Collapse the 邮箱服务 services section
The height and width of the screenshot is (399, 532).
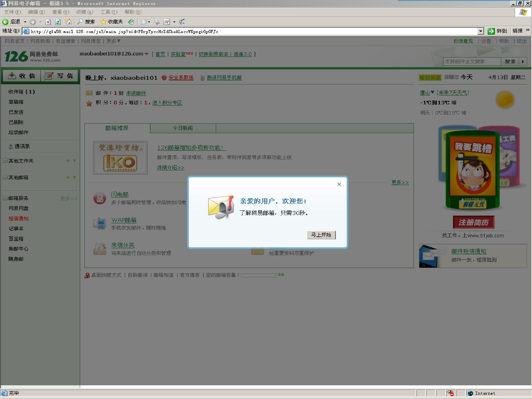point(5,198)
